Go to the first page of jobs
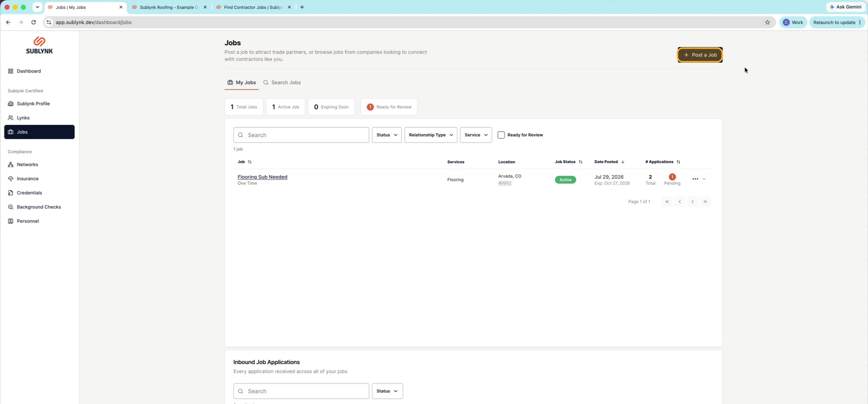 tap(667, 202)
